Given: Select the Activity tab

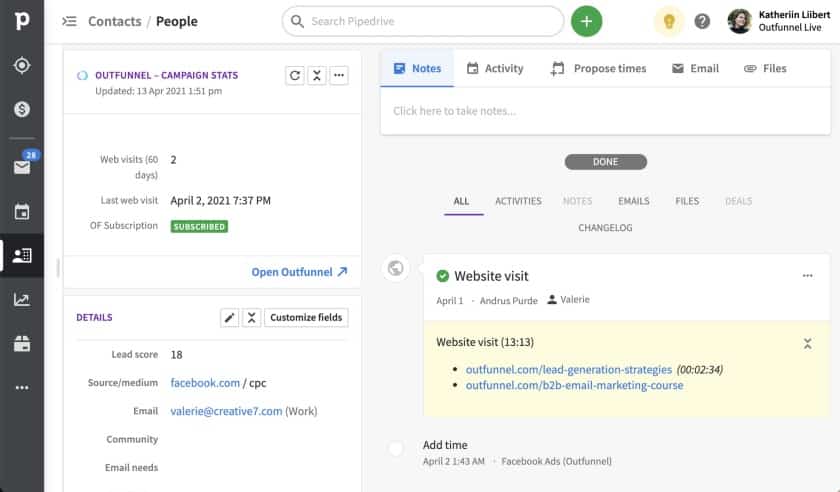Looking at the screenshot, I should coord(495,69).
